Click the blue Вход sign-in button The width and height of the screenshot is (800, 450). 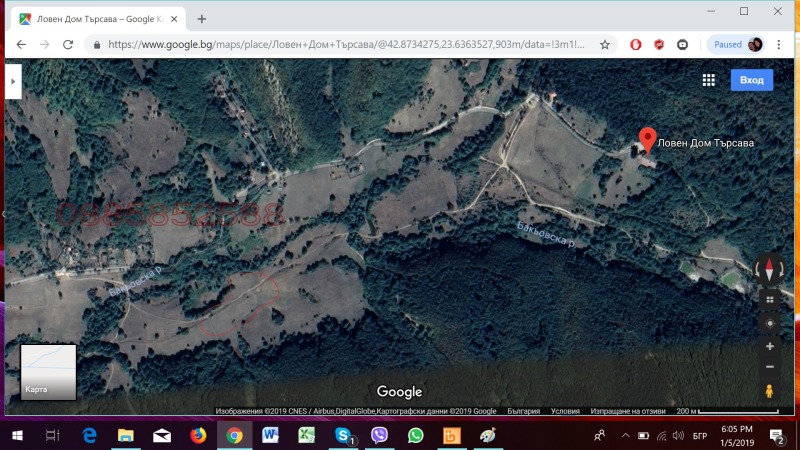coord(751,81)
